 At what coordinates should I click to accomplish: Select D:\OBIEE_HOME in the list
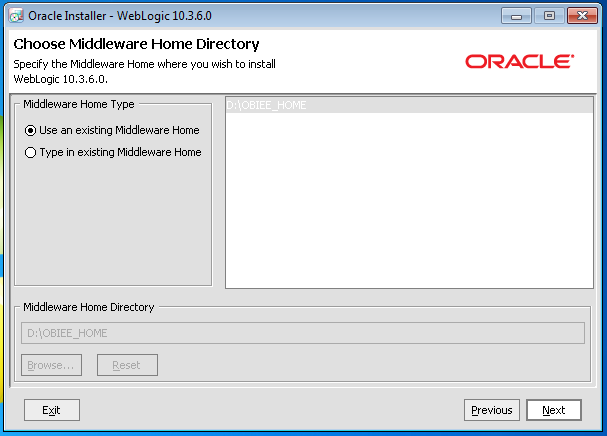(409, 105)
